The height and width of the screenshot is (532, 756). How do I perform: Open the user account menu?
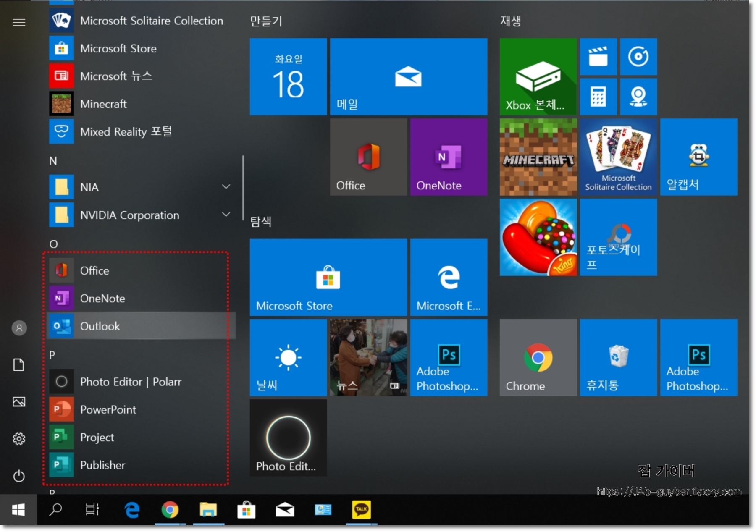click(x=19, y=328)
